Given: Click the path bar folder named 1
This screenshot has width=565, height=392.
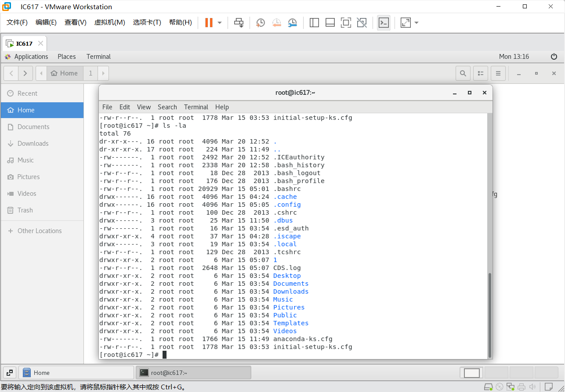Looking at the screenshot, I should tap(91, 73).
